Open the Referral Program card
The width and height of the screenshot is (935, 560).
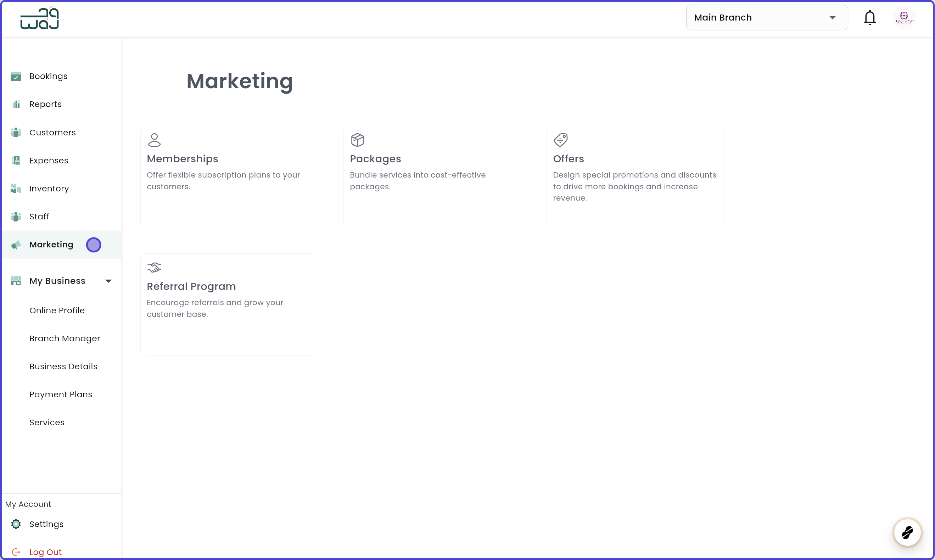point(229,304)
